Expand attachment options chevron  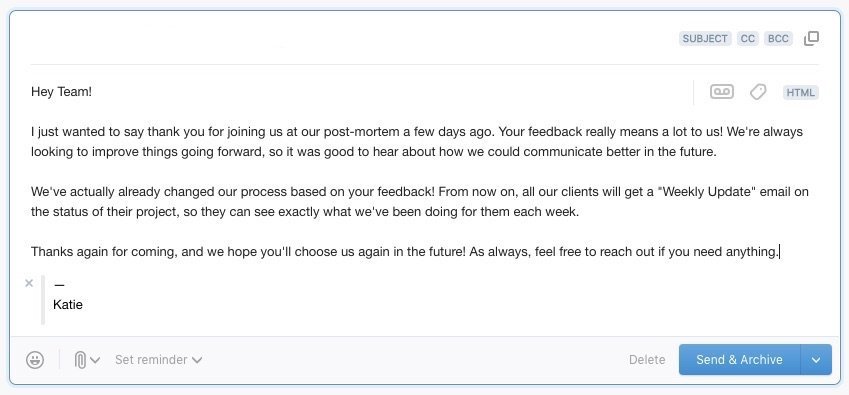tap(95, 360)
